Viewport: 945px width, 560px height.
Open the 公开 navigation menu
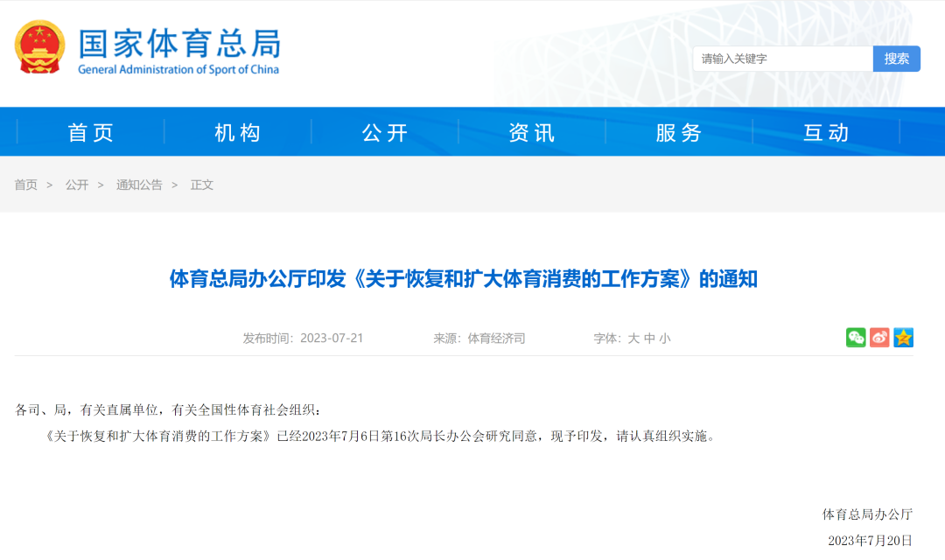(384, 131)
